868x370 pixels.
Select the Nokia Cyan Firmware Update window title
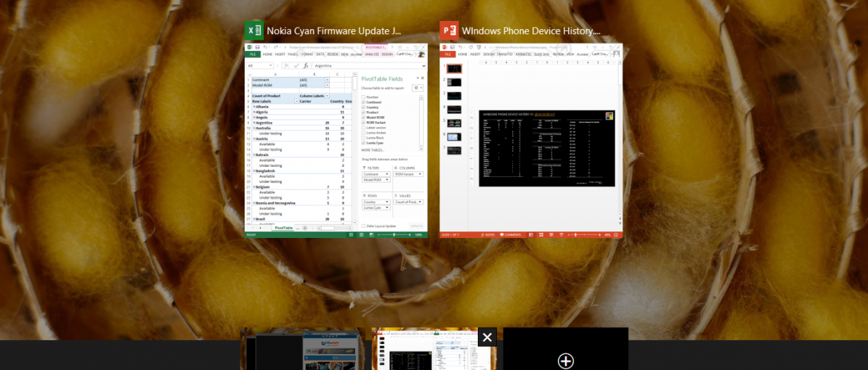pos(334,31)
